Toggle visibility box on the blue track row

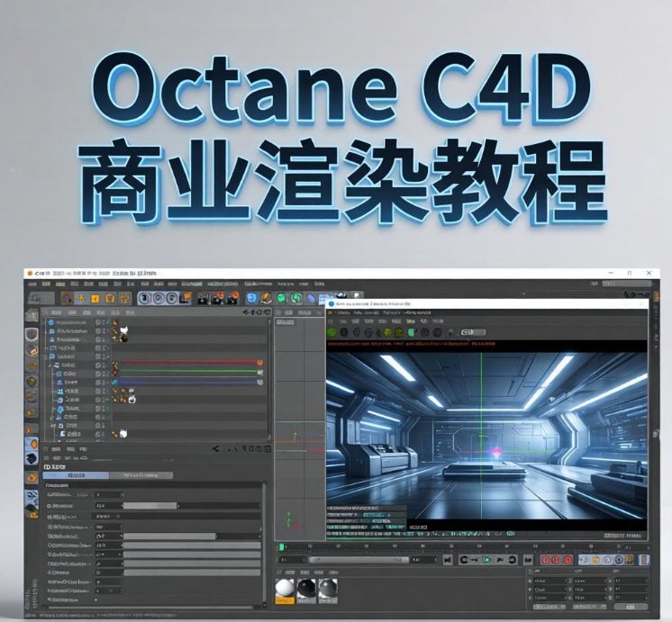99,382
